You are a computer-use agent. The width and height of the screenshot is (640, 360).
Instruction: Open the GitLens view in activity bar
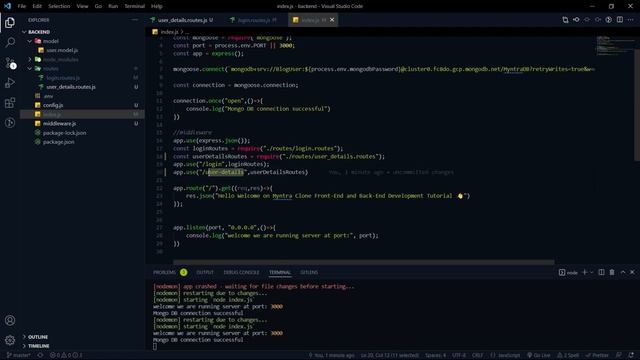click(10, 122)
